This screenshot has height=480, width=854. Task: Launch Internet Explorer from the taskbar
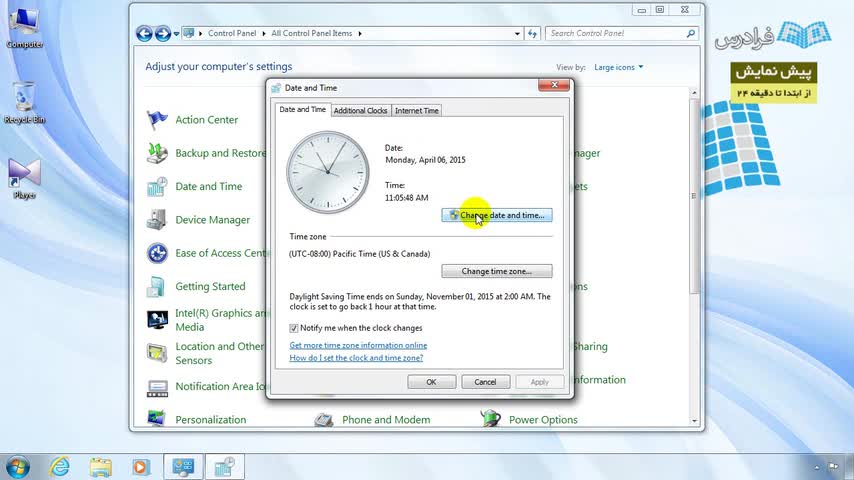click(x=59, y=467)
